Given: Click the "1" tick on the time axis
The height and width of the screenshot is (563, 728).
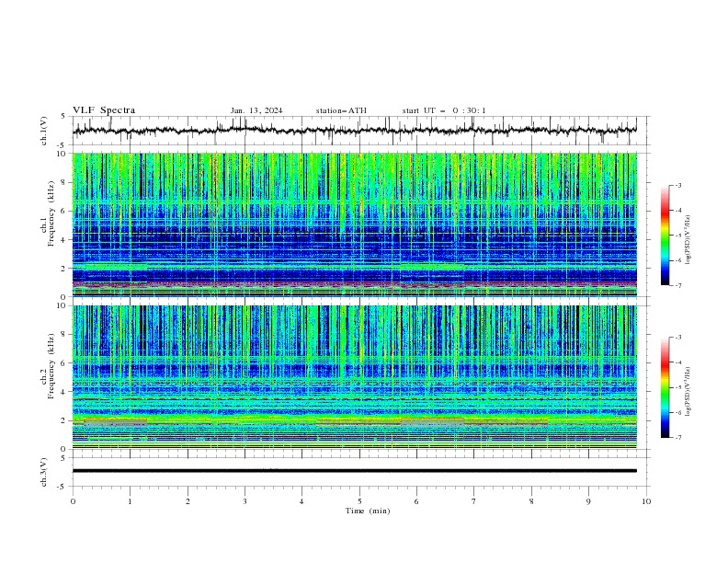Looking at the screenshot, I should pos(130,501).
